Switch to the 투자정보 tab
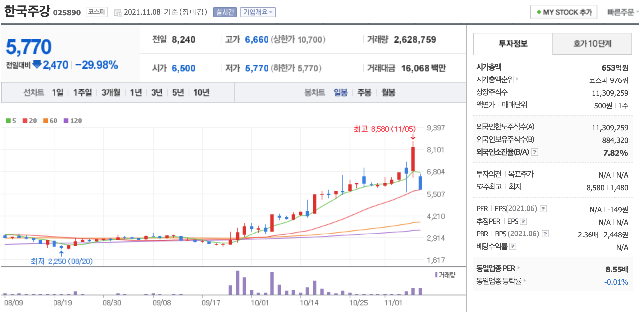Image resolution: width=644 pixels, height=312 pixels. point(513,44)
